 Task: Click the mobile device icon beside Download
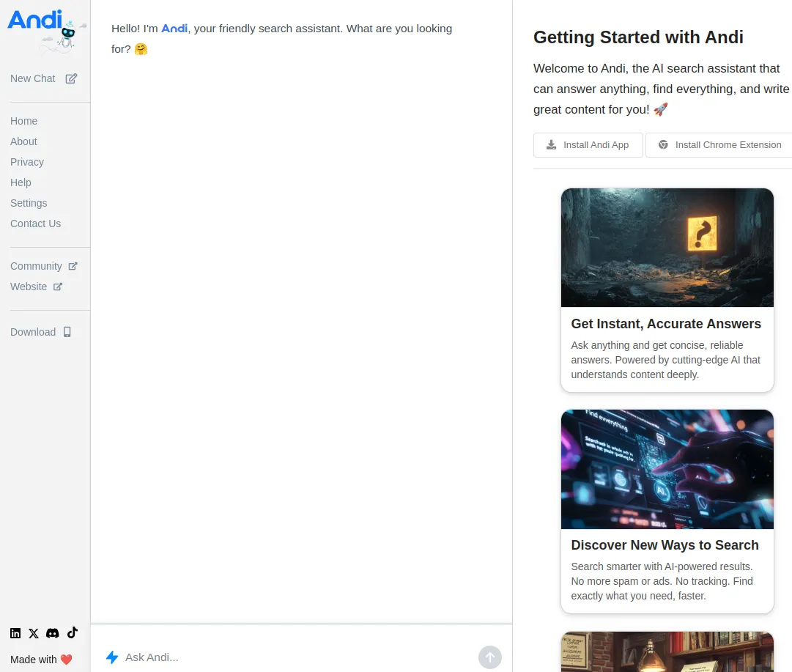(67, 332)
